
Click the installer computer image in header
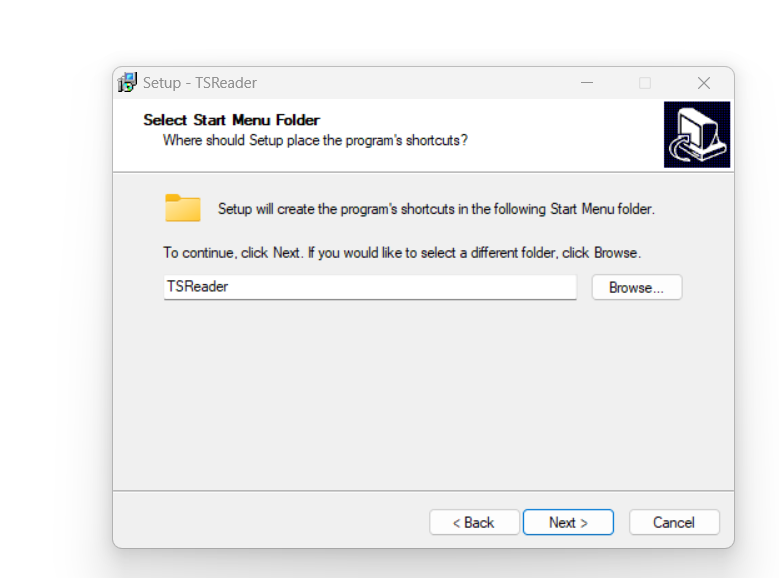tap(697, 135)
